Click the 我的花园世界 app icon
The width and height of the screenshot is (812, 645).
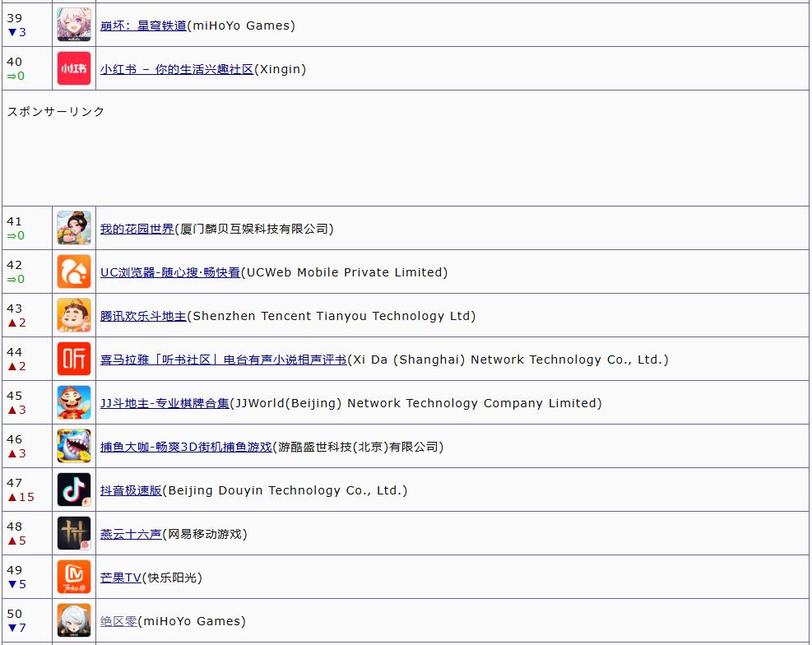pos(74,228)
